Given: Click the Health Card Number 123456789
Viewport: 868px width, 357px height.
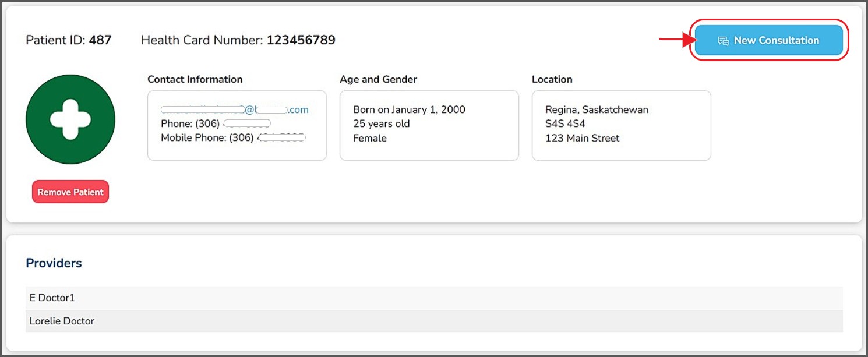Looking at the screenshot, I should [301, 40].
